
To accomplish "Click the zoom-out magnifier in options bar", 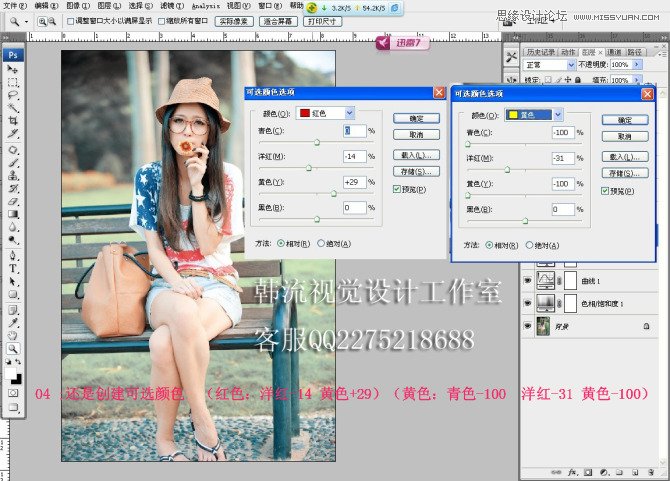I will 50,20.
